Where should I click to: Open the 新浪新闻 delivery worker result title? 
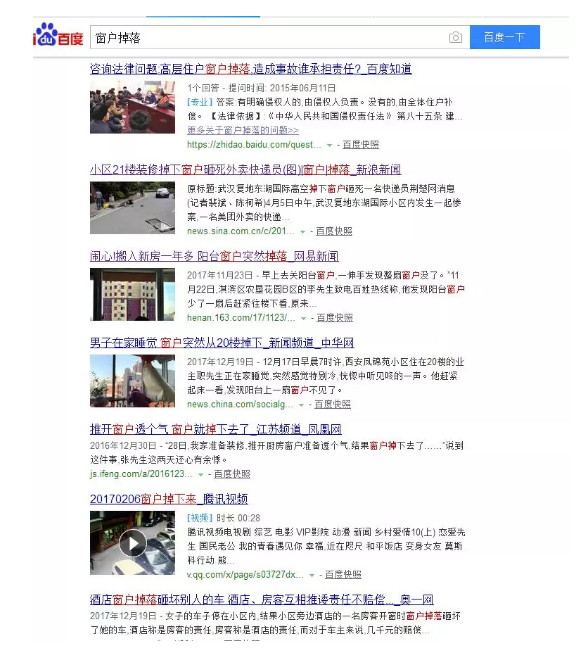click(245, 169)
